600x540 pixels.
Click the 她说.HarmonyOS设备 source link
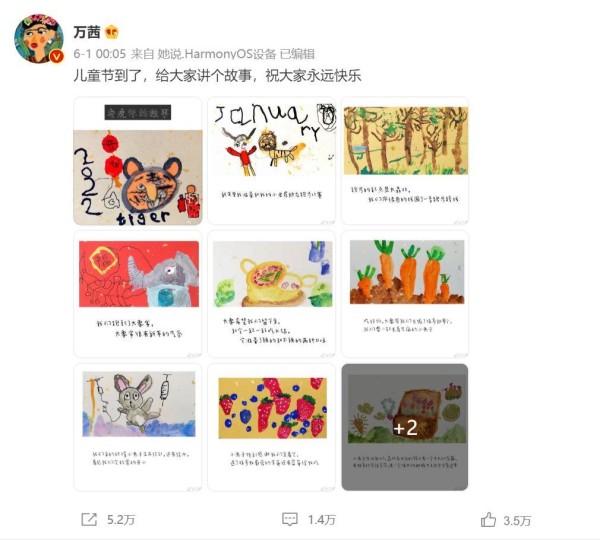coord(217,54)
